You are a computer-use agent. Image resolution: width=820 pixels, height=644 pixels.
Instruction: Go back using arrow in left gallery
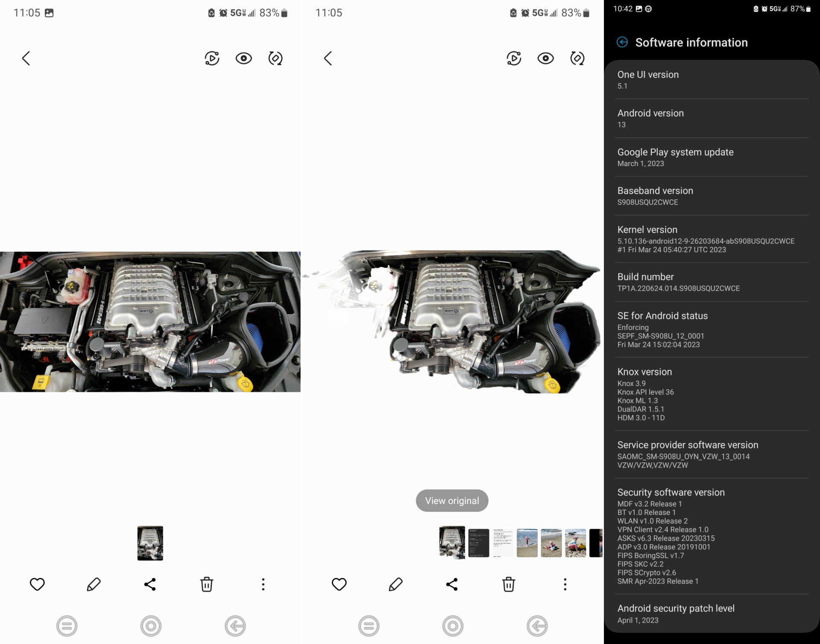click(x=26, y=58)
